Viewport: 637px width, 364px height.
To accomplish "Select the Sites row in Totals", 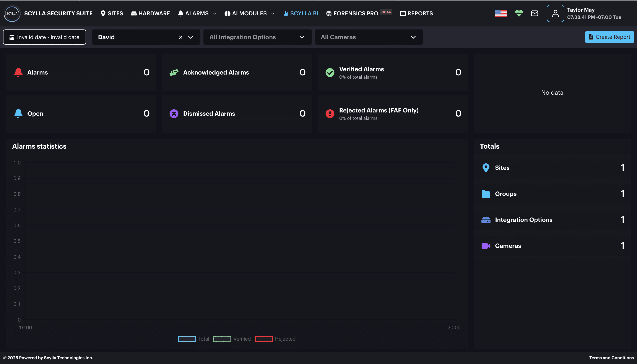I will coord(552,168).
